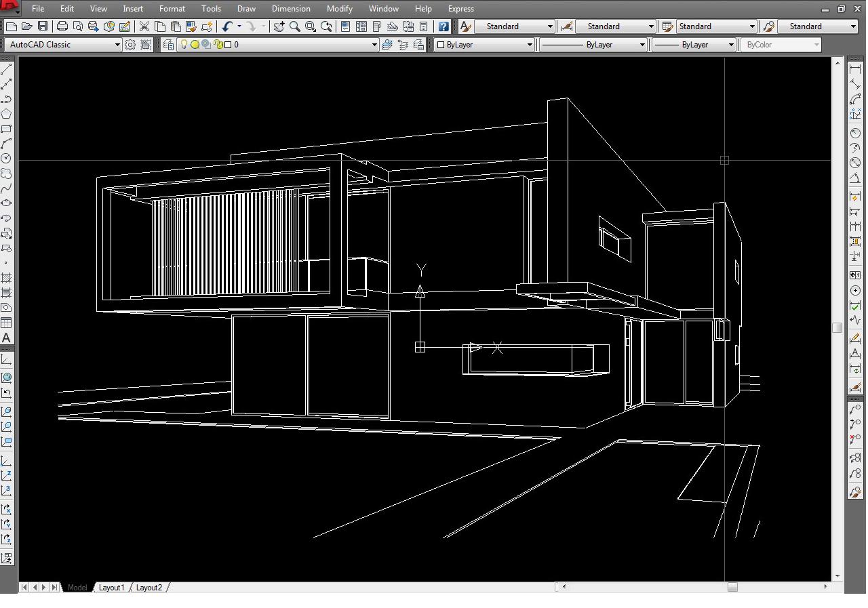Switch to the Layout1 tab

pyautogui.click(x=111, y=588)
